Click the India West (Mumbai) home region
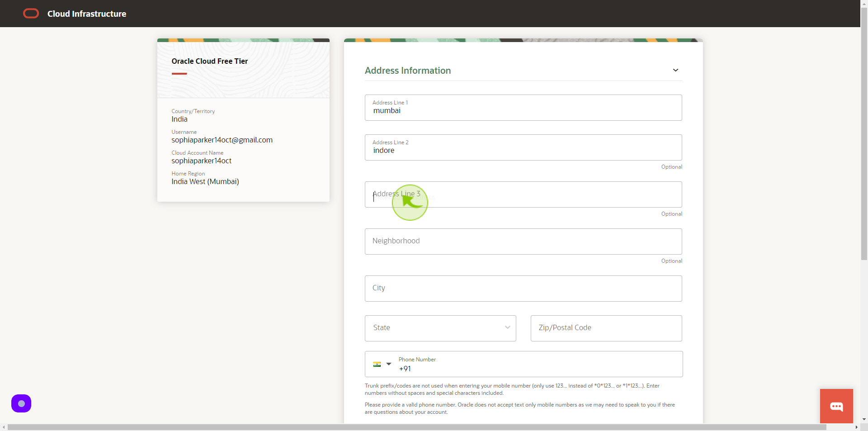The image size is (868, 431). [205, 182]
